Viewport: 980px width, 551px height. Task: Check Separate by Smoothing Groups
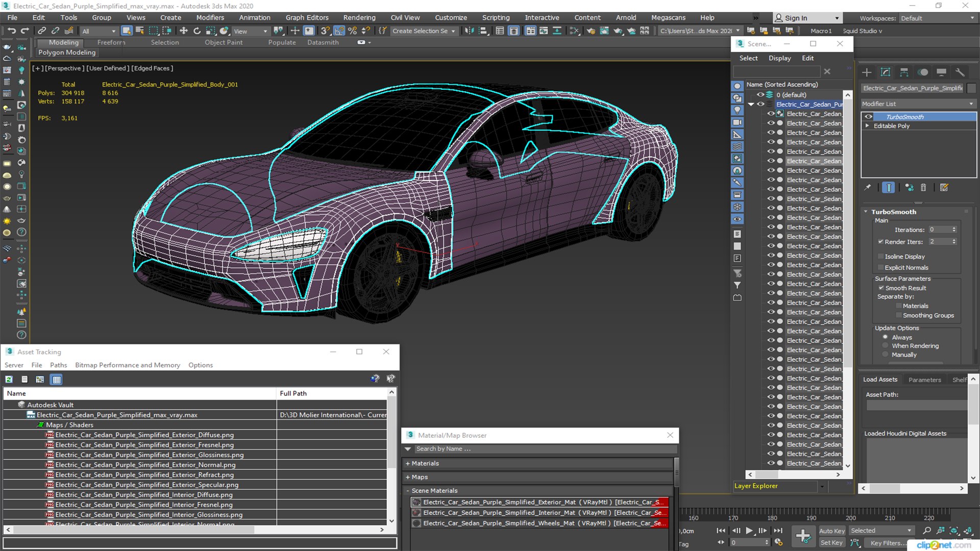click(x=899, y=316)
